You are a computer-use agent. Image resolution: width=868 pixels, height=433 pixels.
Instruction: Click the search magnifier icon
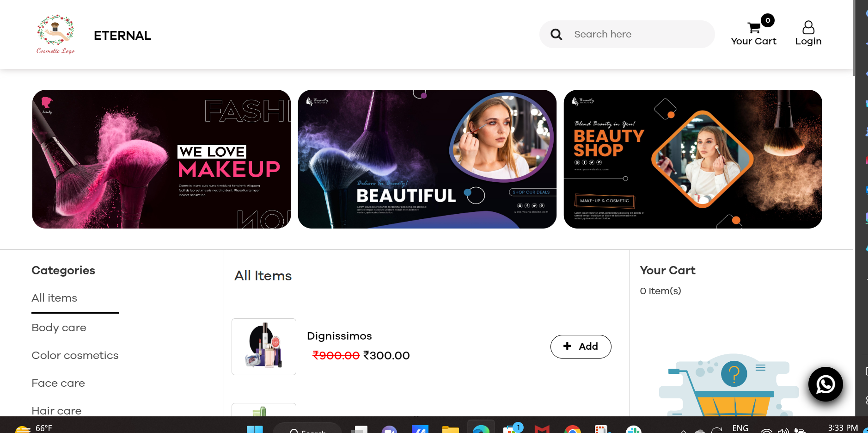pos(556,34)
